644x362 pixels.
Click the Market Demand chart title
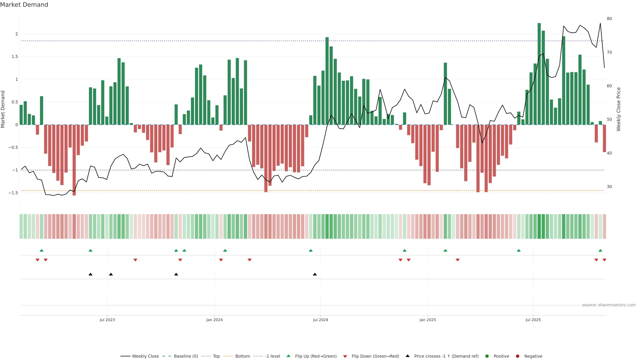24,5
